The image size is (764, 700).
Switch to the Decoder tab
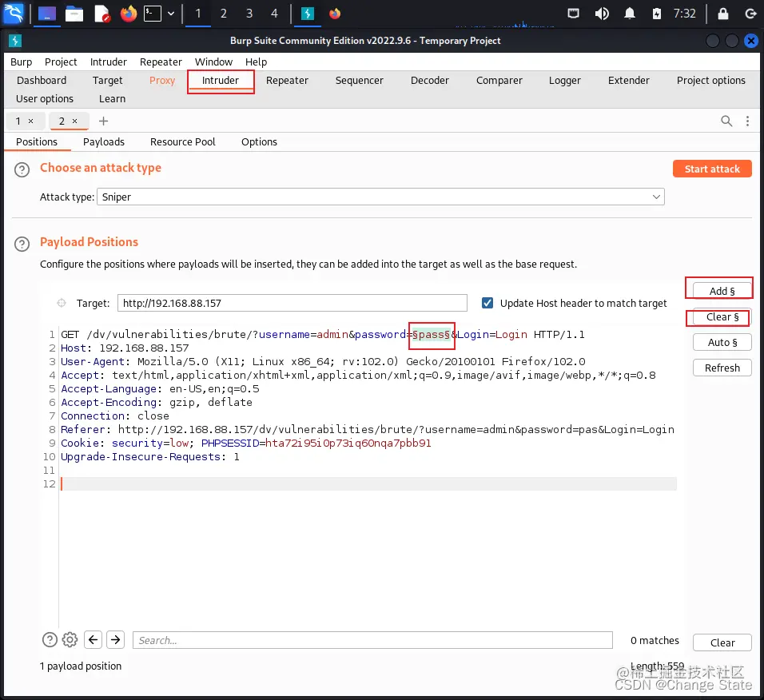pos(429,81)
